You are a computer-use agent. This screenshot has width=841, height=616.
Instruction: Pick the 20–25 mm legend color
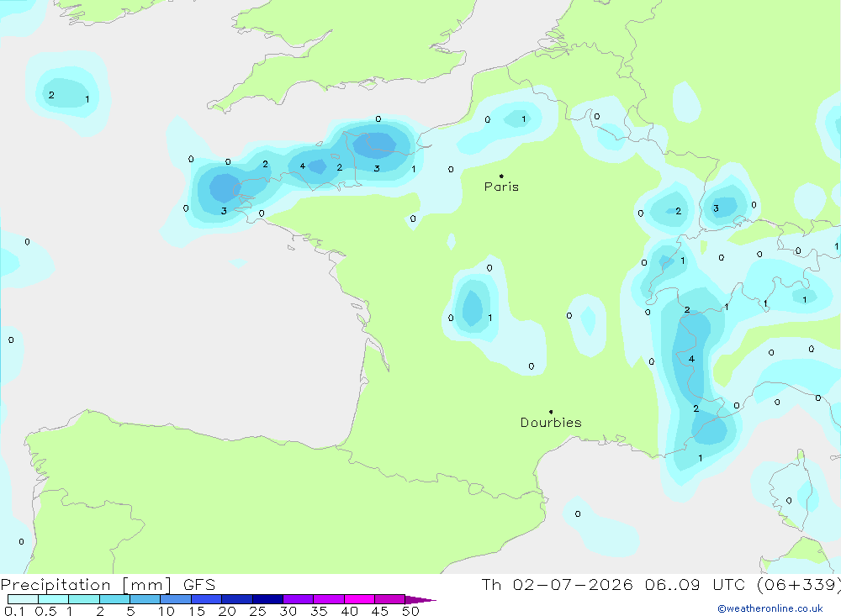[237, 599]
